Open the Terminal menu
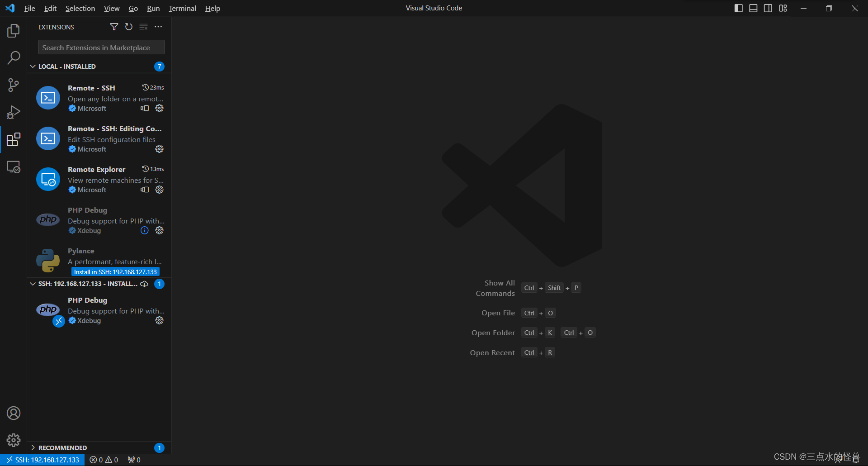 tap(182, 8)
